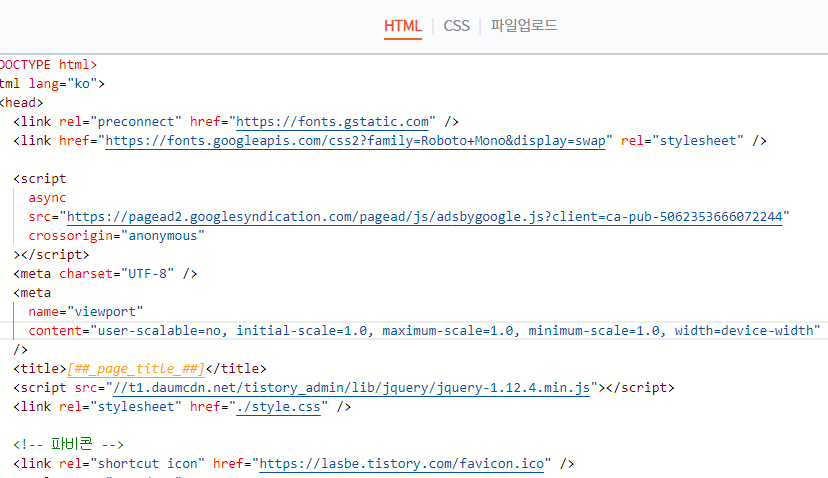
Task: Click the <head> tag line
Action: coord(22,103)
